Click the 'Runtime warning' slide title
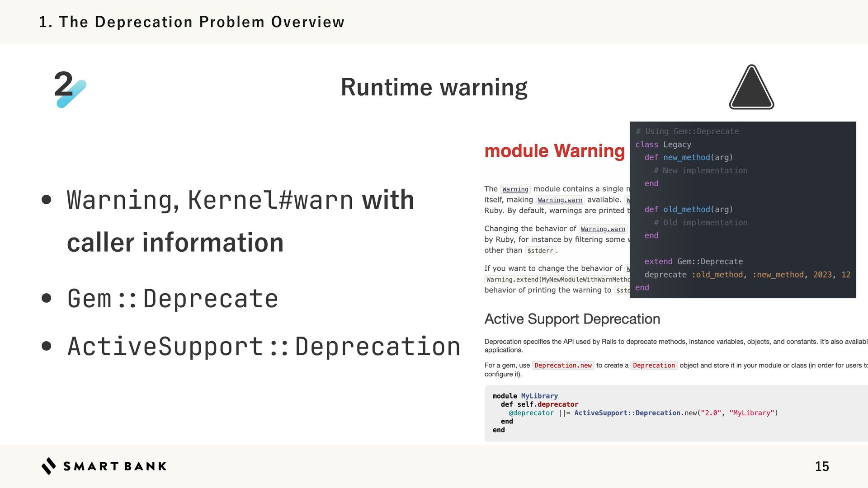Viewport: 868px width, 488px height. (434, 87)
